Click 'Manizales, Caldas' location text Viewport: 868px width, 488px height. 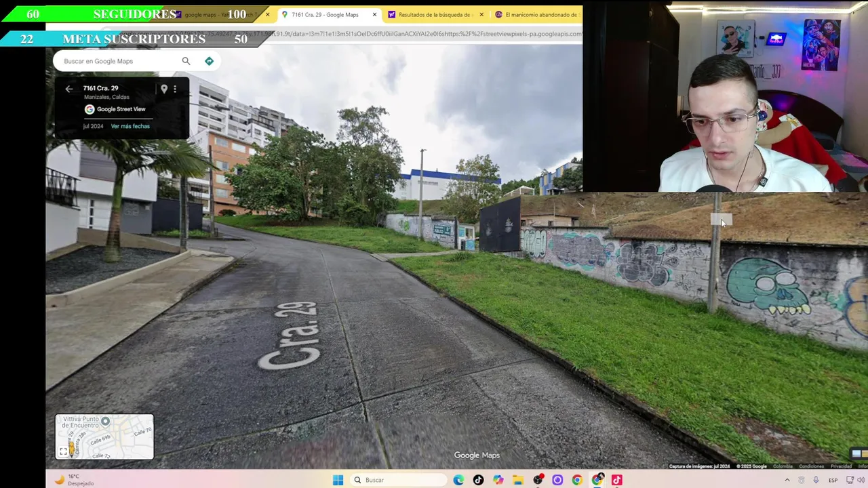106,97
